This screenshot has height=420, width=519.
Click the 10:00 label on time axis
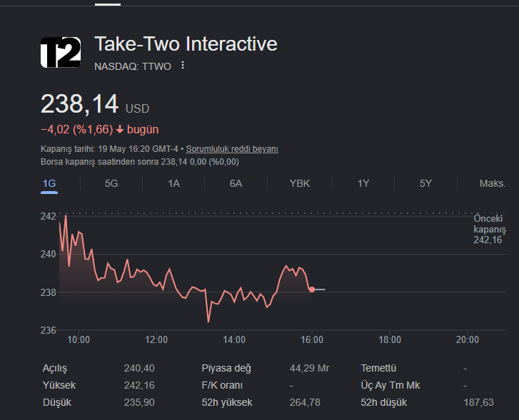click(x=79, y=339)
